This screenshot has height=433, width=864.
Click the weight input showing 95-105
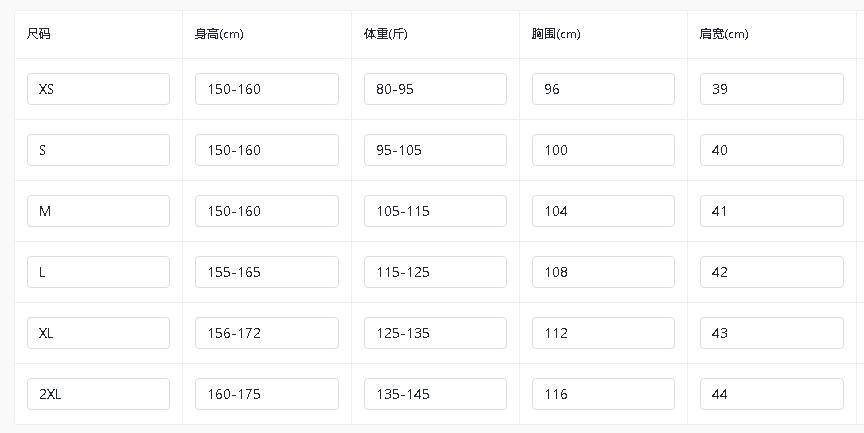(x=435, y=150)
